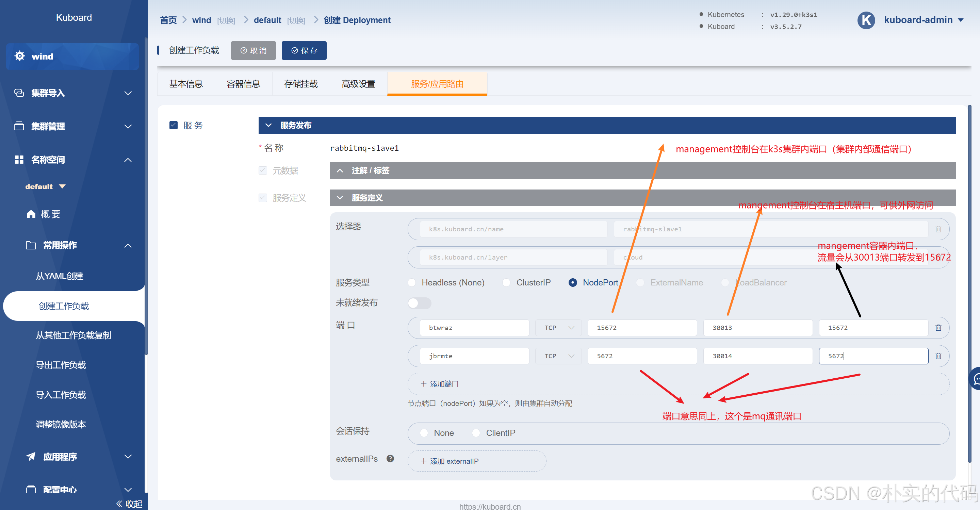Viewport: 980px width, 510px height.
Task: Toggle the 未就绪发布 switch
Action: click(419, 303)
